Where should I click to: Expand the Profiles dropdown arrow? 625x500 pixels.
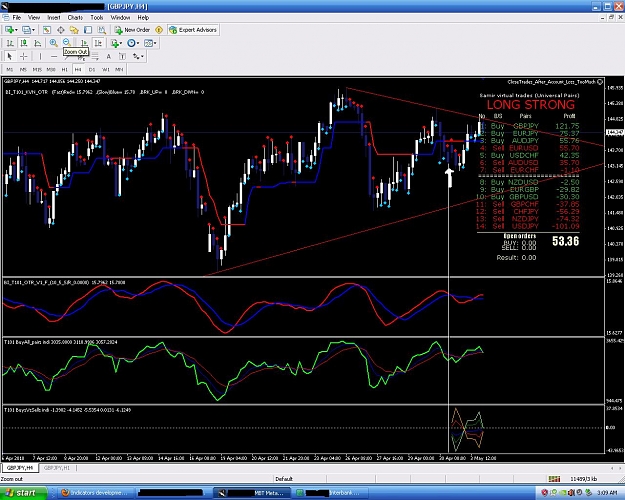tap(33, 30)
